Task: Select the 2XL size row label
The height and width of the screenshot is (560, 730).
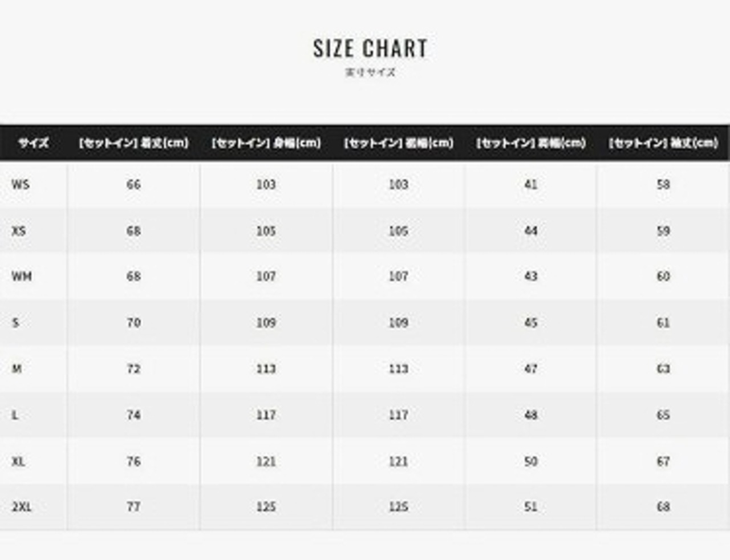Action: tap(22, 506)
